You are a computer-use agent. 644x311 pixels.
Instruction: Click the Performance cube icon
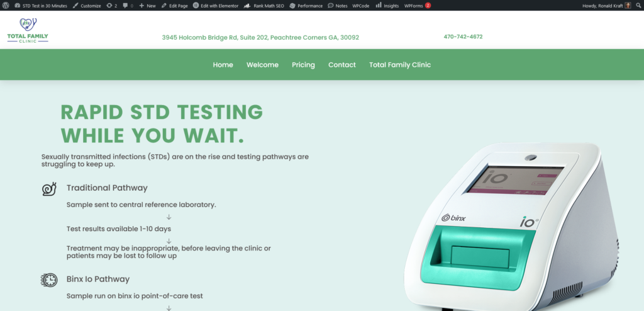292,6
